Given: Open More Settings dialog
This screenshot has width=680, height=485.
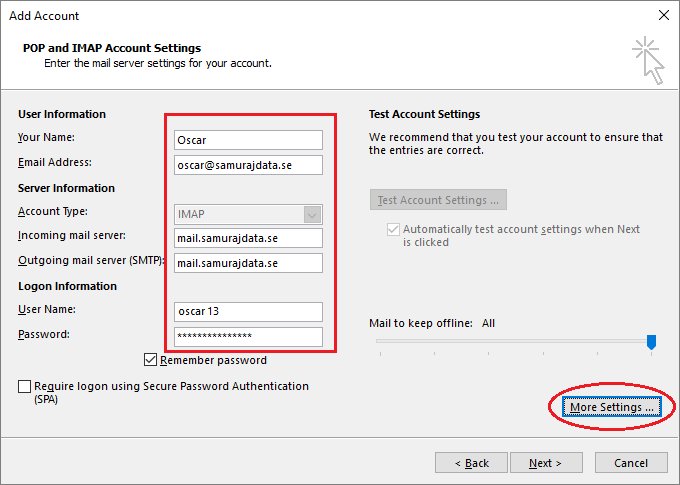Looking at the screenshot, I should pyautogui.click(x=611, y=407).
